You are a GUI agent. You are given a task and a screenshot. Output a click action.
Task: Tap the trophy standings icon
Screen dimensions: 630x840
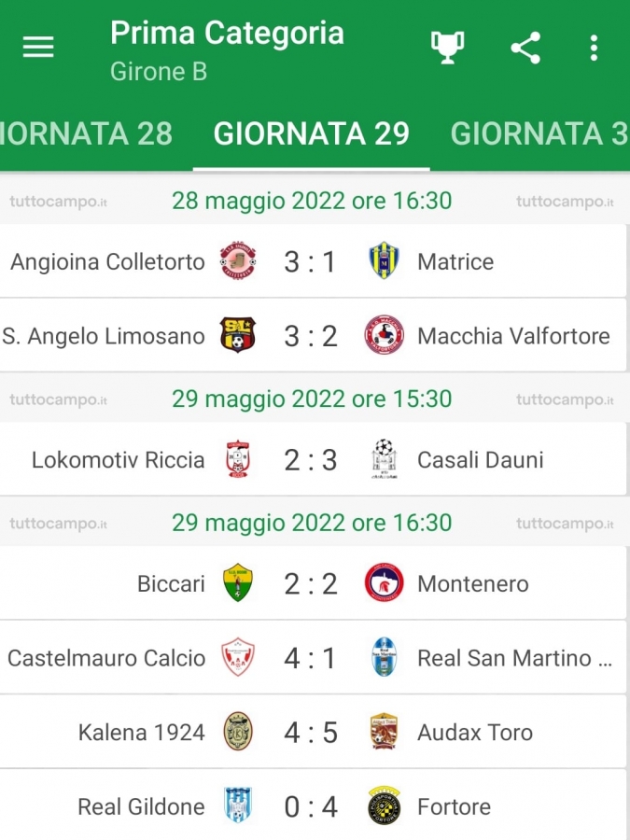[x=447, y=48]
